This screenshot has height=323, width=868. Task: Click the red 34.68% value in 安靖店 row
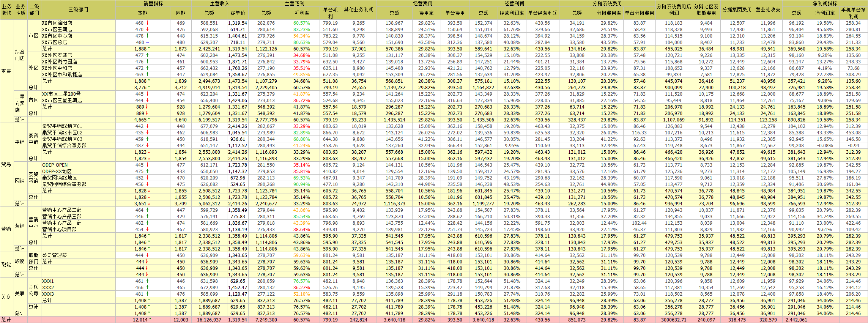tap(301, 55)
